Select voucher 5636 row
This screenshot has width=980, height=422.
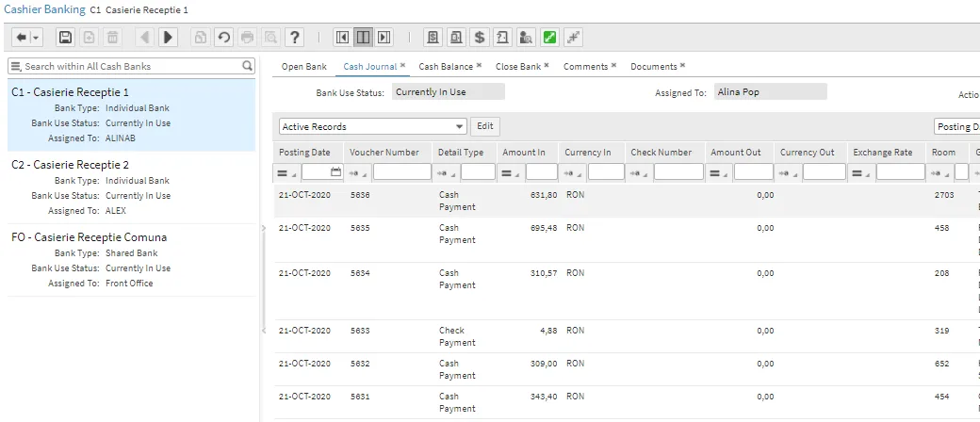tap(625, 201)
